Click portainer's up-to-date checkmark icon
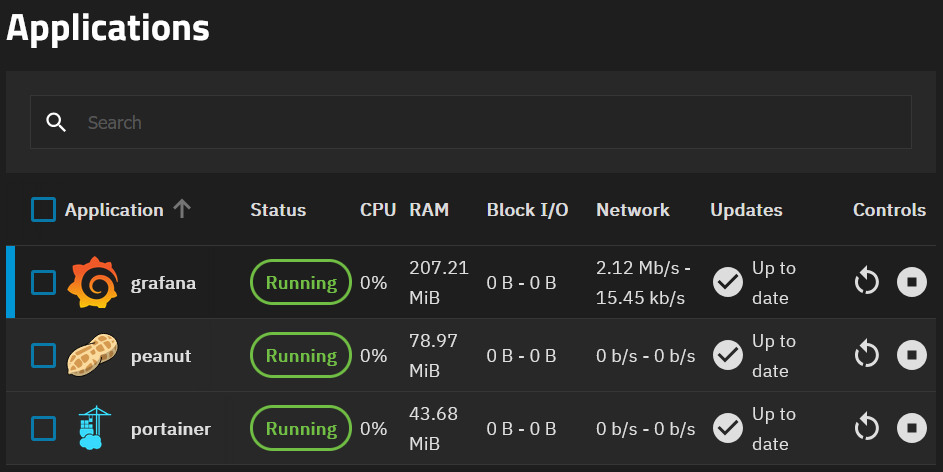The width and height of the screenshot is (943, 472). tap(728, 428)
